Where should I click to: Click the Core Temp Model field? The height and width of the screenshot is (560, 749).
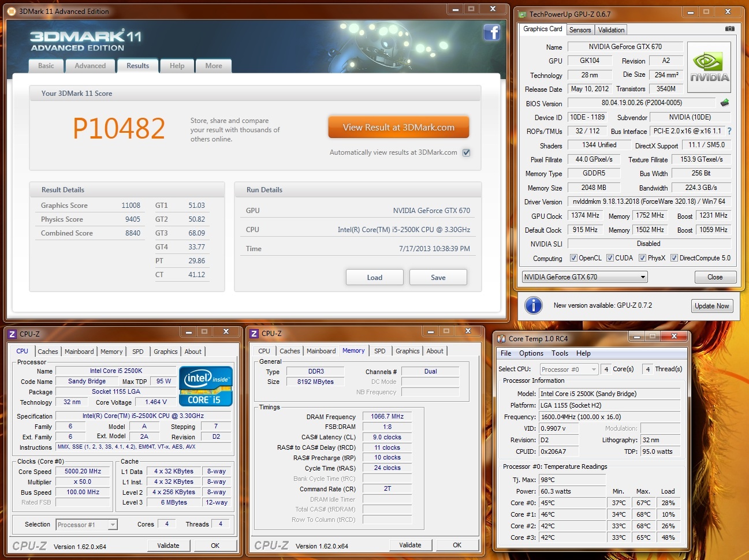pyautogui.click(x=610, y=394)
